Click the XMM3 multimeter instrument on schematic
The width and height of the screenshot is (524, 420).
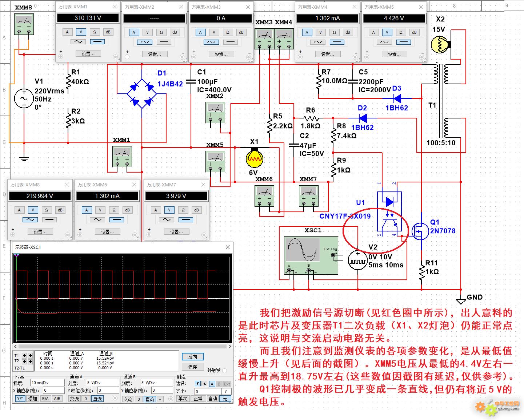click(x=264, y=39)
